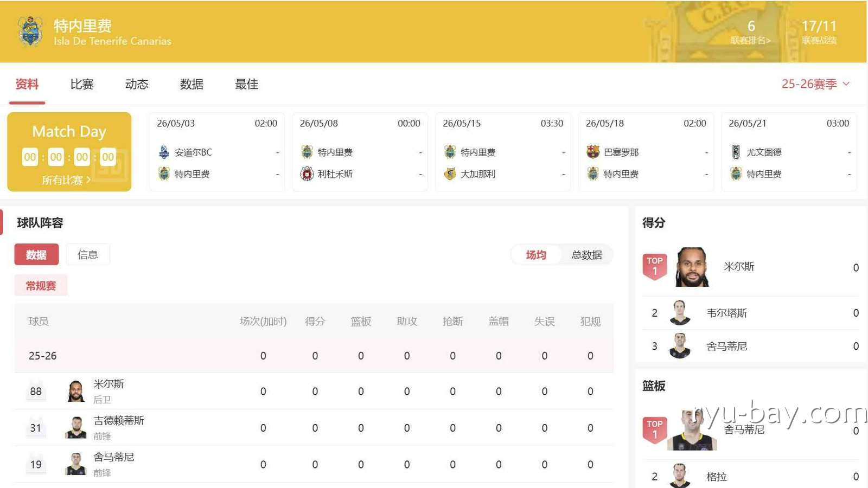Click the 特内里费 team crest in header
This screenshot has height=488, width=868.
(31, 31)
